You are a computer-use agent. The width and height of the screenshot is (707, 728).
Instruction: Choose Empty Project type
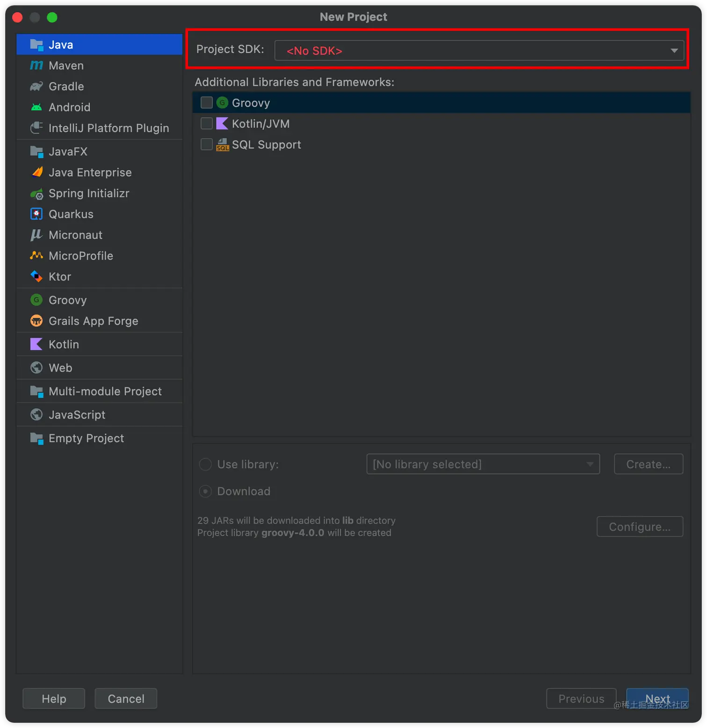click(x=99, y=439)
